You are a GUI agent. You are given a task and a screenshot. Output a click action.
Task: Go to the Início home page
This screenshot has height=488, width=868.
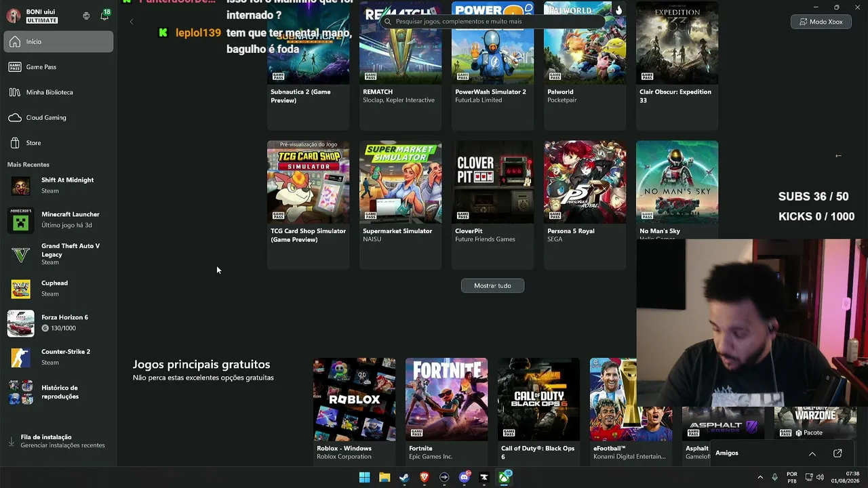coord(58,41)
